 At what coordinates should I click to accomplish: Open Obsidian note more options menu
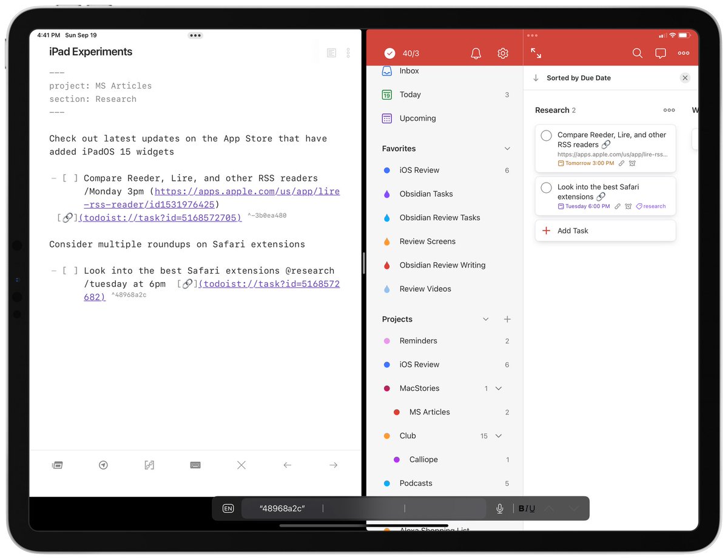click(348, 53)
